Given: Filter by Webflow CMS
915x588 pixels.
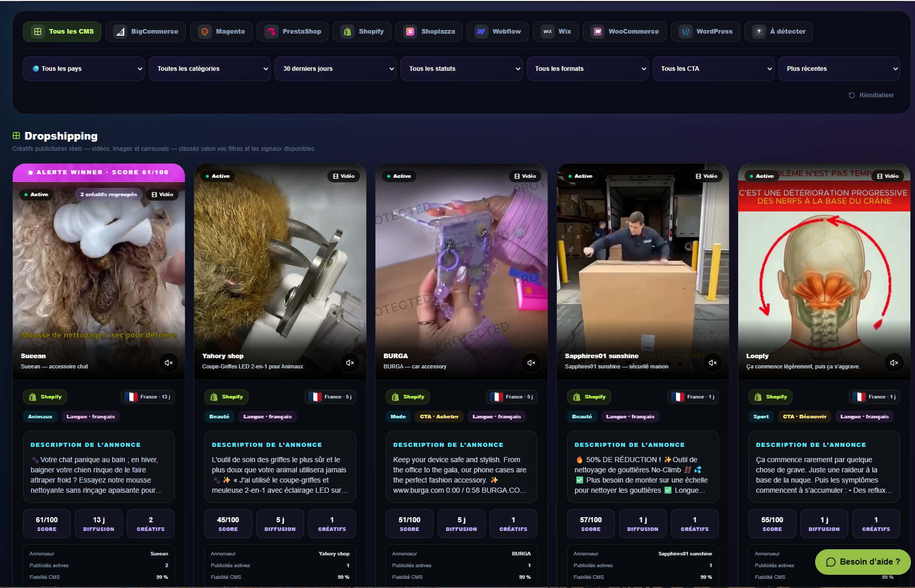Looking at the screenshot, I should 498,32.
